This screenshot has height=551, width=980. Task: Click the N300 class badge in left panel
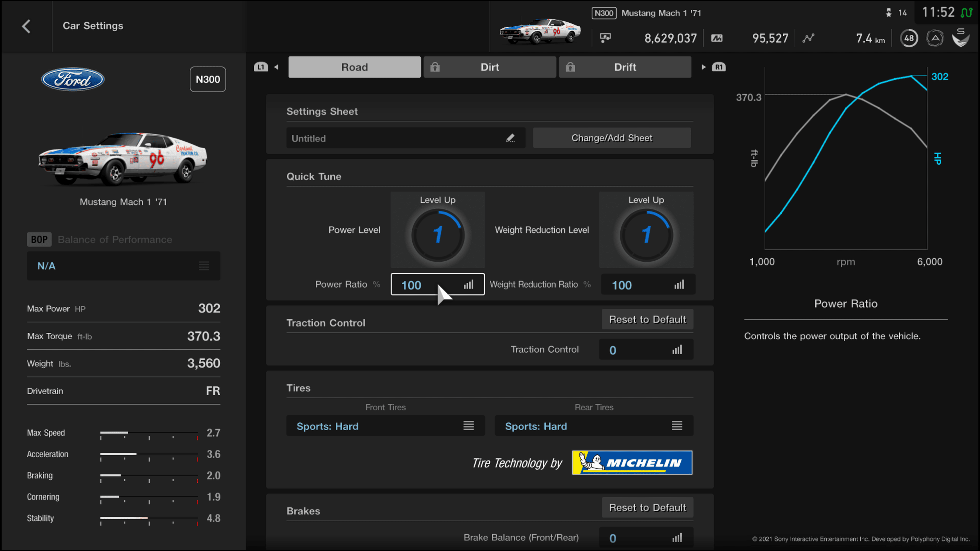tap(208, 79)
